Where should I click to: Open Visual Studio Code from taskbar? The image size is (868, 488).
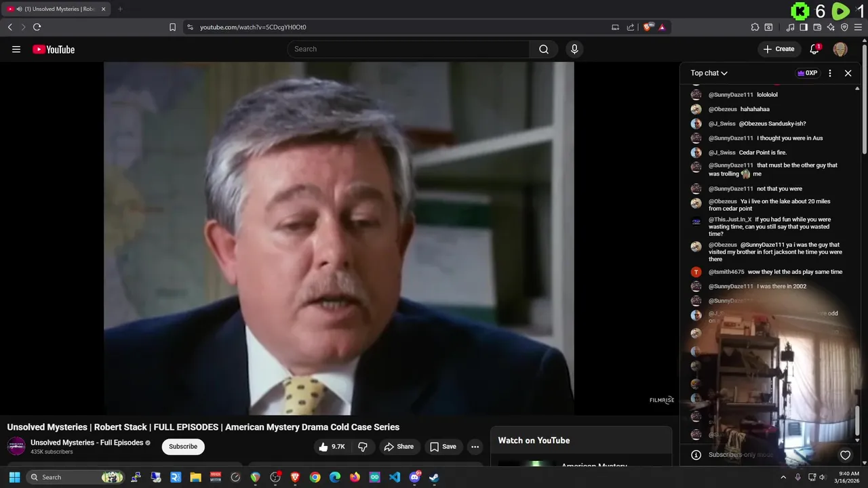(x=395, y=477)
